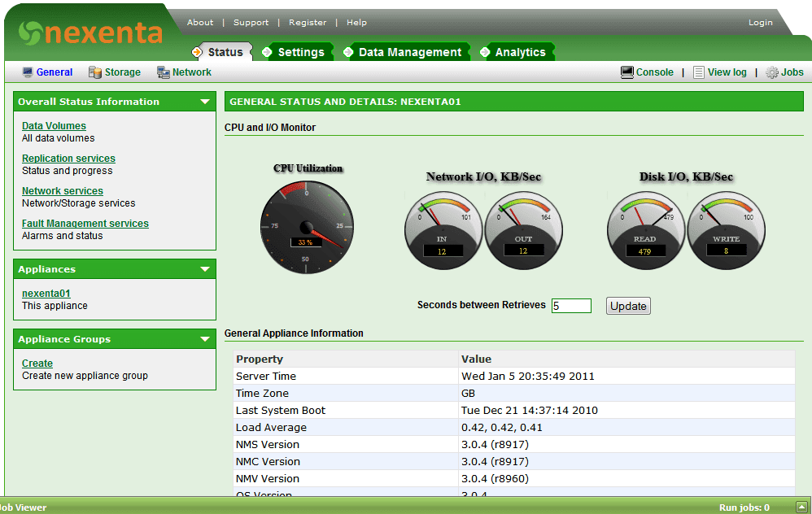Image resolution: width=812 pixels, height=514 pixels.
Task: Open the About page
Action: coord(200,22)
